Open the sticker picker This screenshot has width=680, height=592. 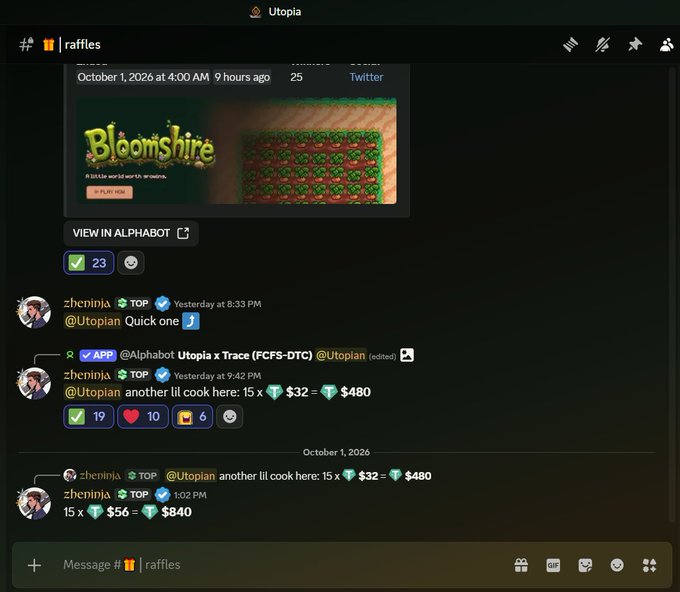click(x=585, y=565)
